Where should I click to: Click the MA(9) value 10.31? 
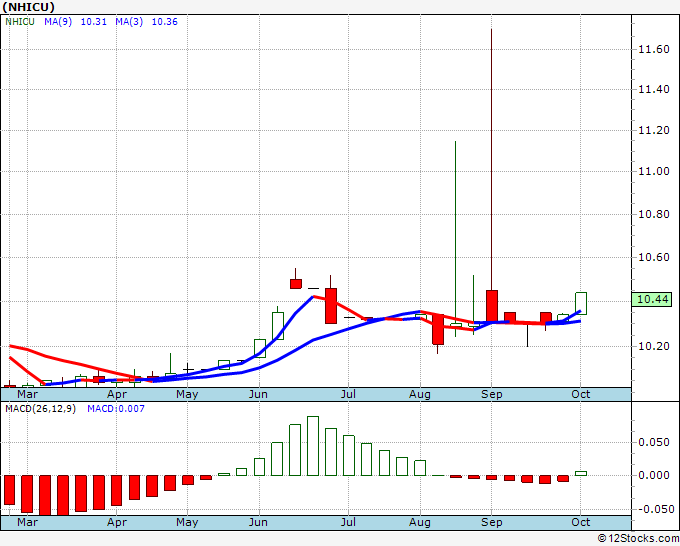94,22
